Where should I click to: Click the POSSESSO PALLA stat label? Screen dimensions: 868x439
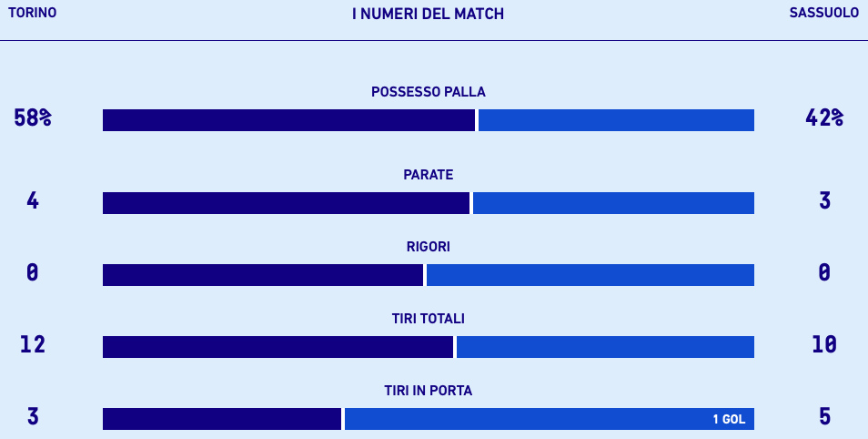click(x=428, y=92)
